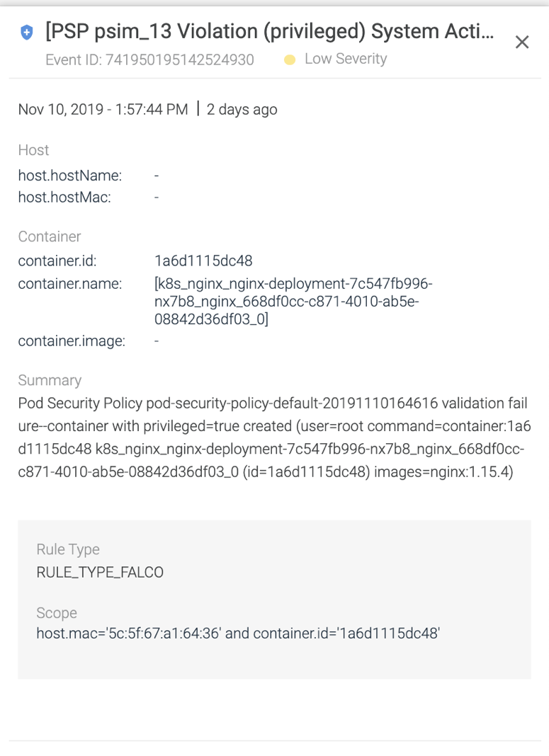The width and height of the screenshot is (549, 756).
Task: Click the container.name k8s_nginx value
Action: click(293, 302)
